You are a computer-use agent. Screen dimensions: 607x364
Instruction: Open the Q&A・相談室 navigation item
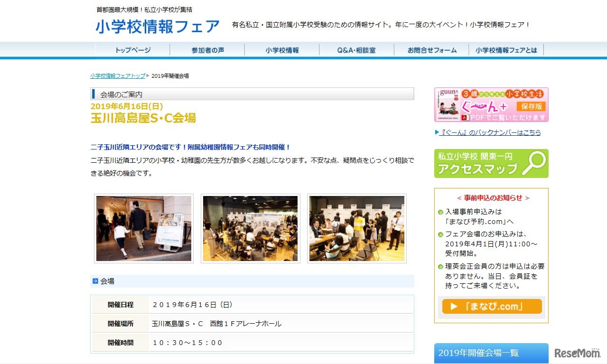coord(356,50)
